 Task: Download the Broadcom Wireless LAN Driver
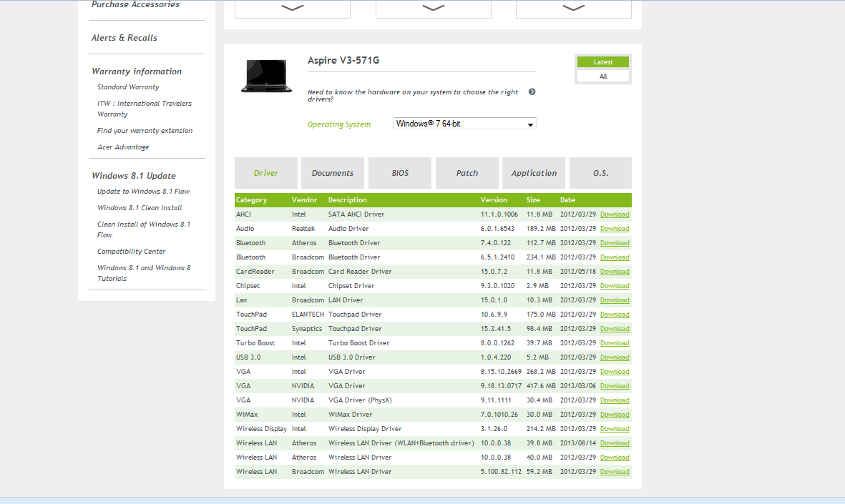[x=615, y=472]
